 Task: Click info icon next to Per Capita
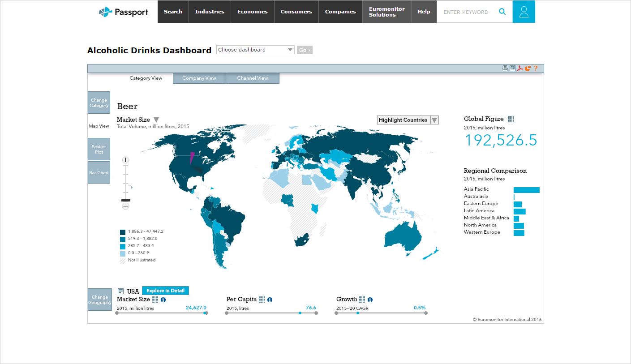pos(270,300)
